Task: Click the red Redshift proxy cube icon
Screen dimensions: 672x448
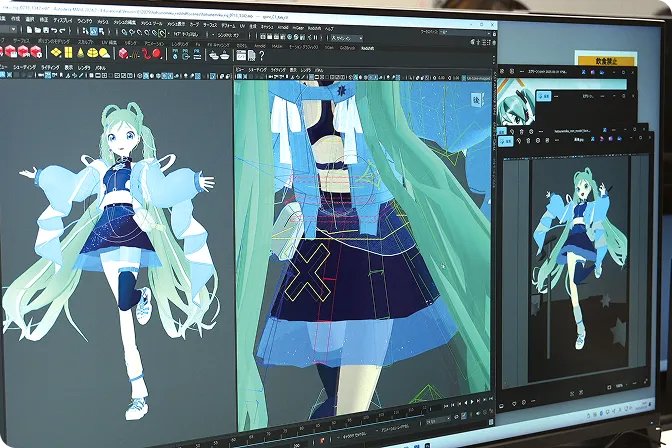Action: [x=123, y=54]
